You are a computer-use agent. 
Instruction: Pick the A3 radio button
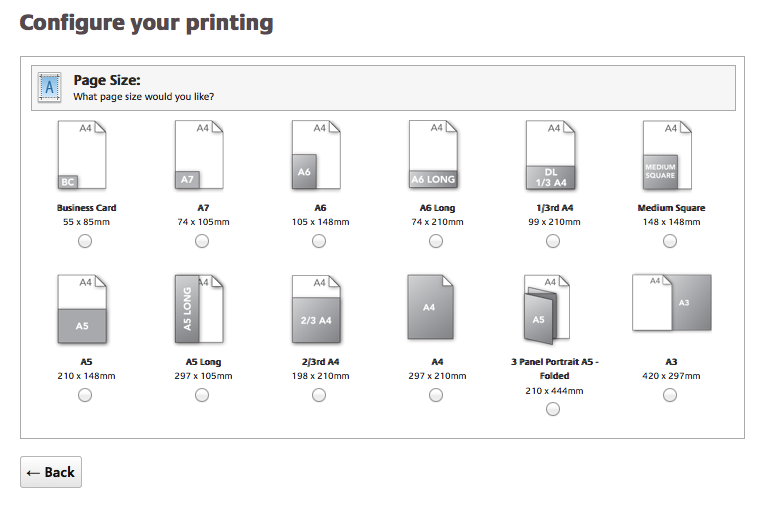tap(670, 395)
